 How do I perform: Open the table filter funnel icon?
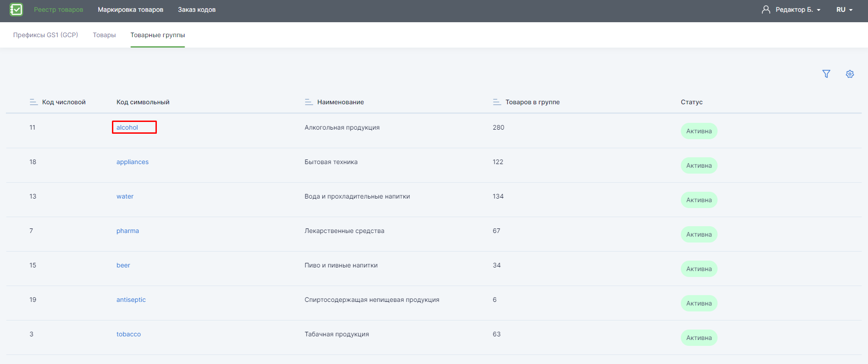coord(826,74)
